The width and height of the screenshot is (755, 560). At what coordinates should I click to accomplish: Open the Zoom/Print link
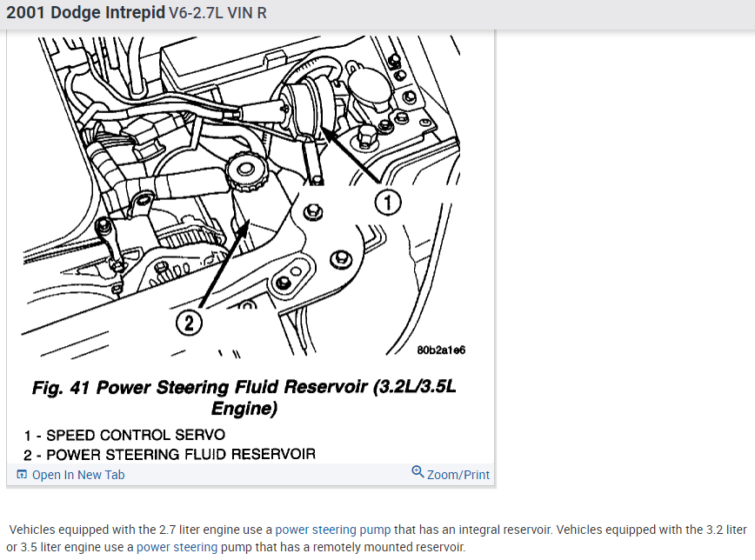click(458, 475)
